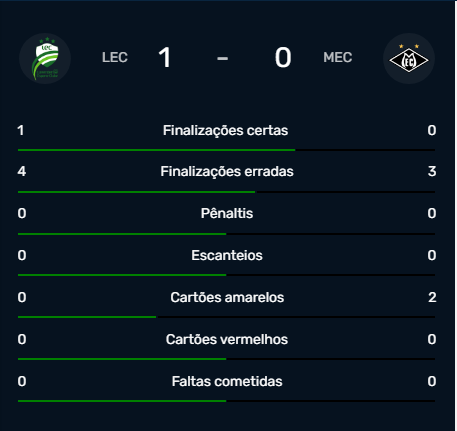This screenshot has height=431, width=457.
Task: Click MEC's missed shots count 3
Action: (432, 171)
